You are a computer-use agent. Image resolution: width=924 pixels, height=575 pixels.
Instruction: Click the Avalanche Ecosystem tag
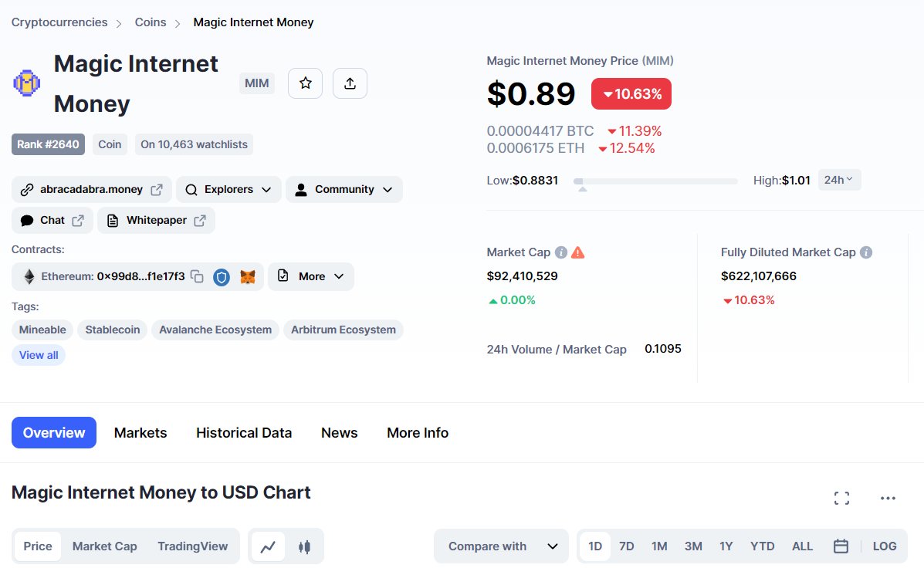click(215, 330)
